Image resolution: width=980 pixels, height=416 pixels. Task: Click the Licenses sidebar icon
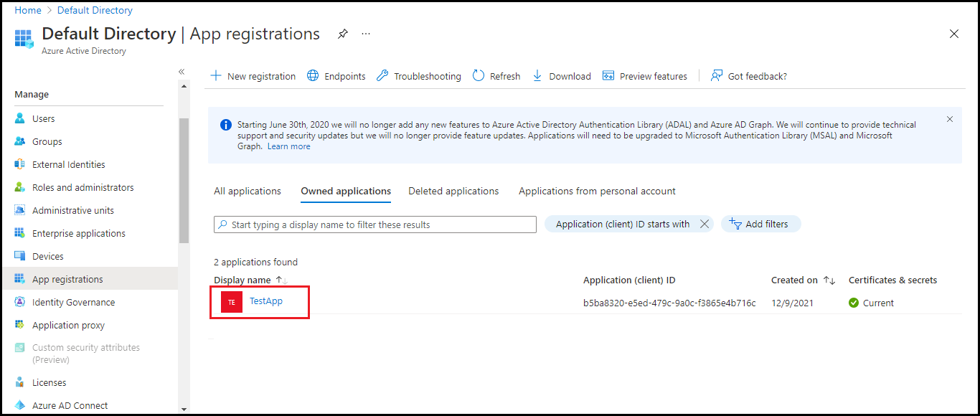pyautogui.click(x=19, y=382)
